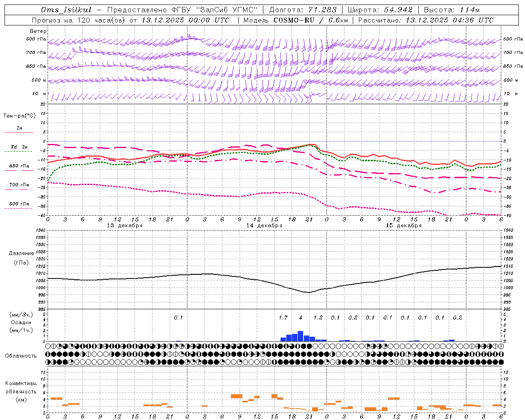Select the "850 гПа" temperature legend entry
525x420 pixels.
19,166
